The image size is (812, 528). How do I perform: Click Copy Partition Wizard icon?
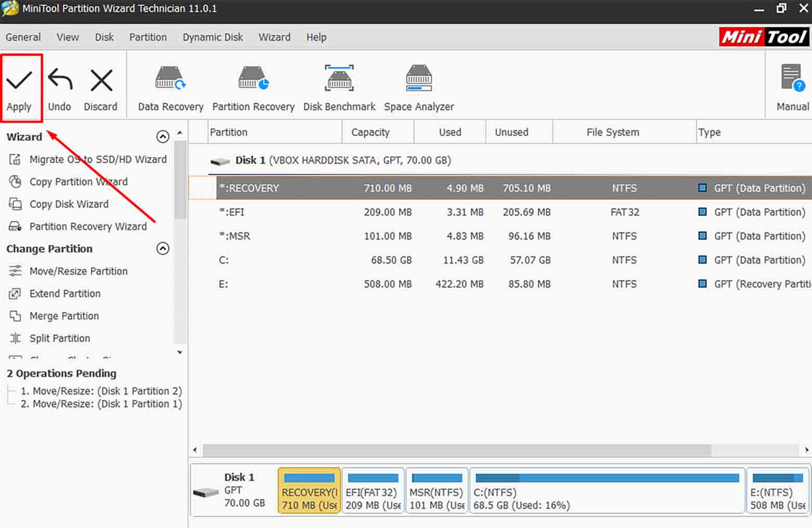pyautogui.click(x=15, y=181)
